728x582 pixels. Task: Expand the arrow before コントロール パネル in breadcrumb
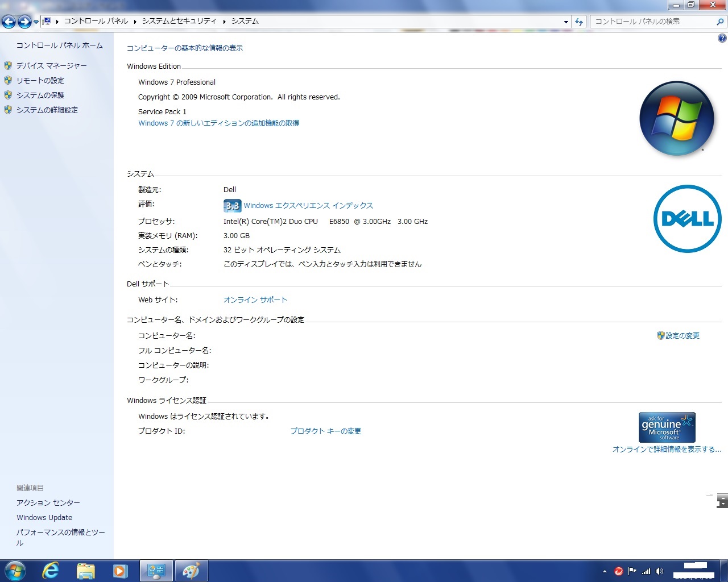(57, 22)
